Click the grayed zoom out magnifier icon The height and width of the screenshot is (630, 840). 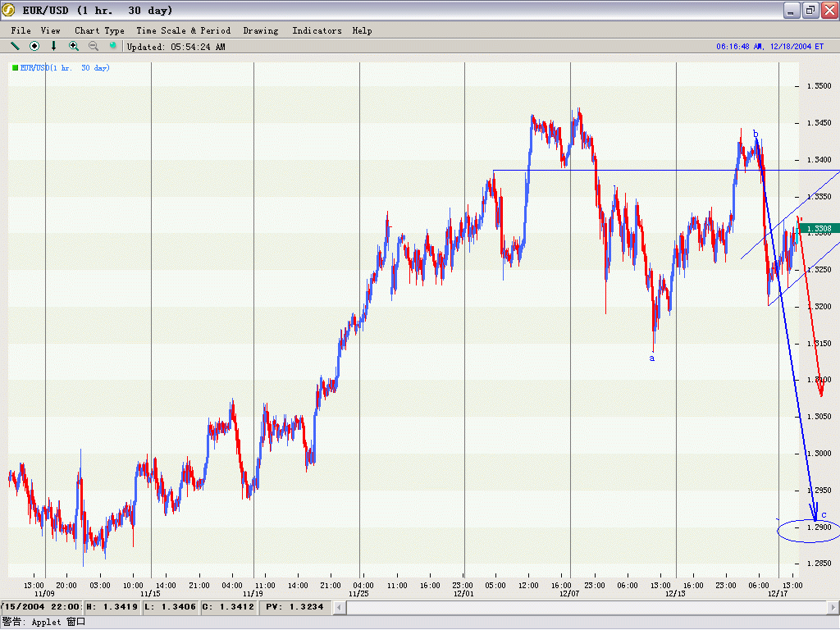(x=94, y=46)
